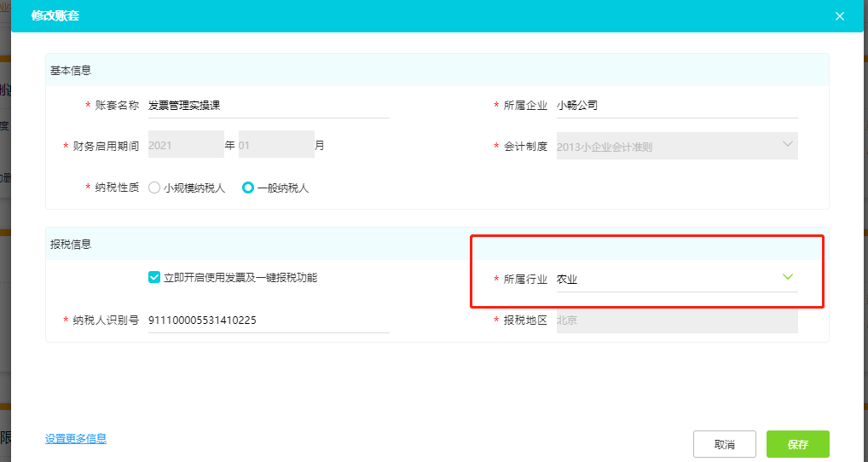Click the 所属企业 input showing 小畅公司
This screenshot has height=462, width=868.
[676, 106]
